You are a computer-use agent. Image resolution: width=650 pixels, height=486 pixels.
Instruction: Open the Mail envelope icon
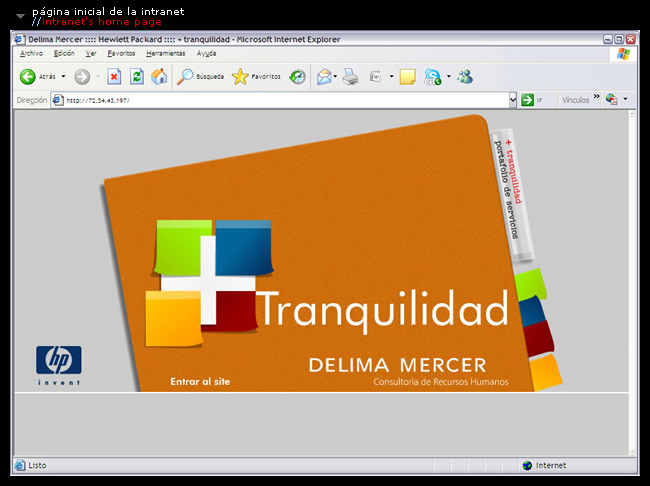coord(324,76)
